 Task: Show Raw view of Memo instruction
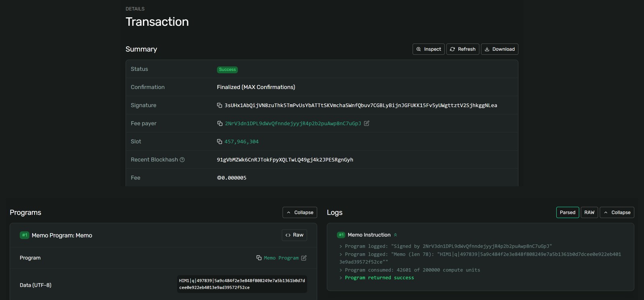(x=294, y=235)
